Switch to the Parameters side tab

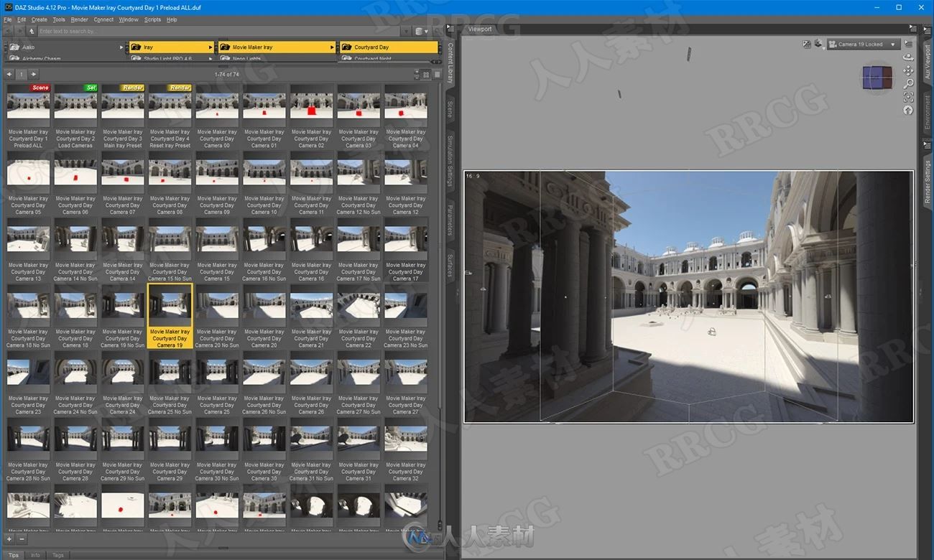click(x=450, y=219)
